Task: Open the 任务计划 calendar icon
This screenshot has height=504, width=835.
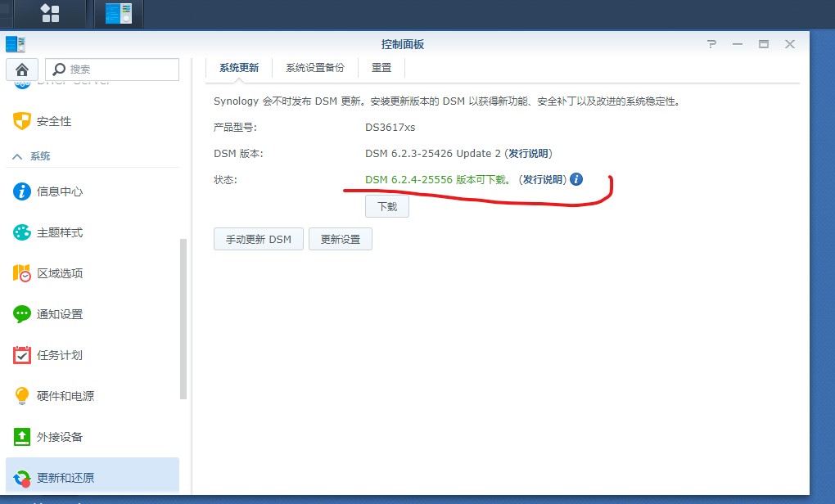Action: [22, 355]
